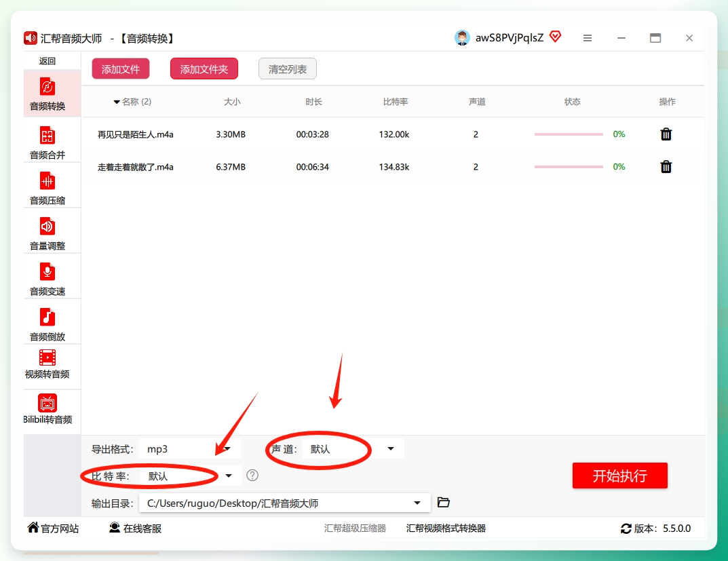Open the 汇帮超级压缩器 link
The width and height of the screenshot is (728, 561).
355,528
